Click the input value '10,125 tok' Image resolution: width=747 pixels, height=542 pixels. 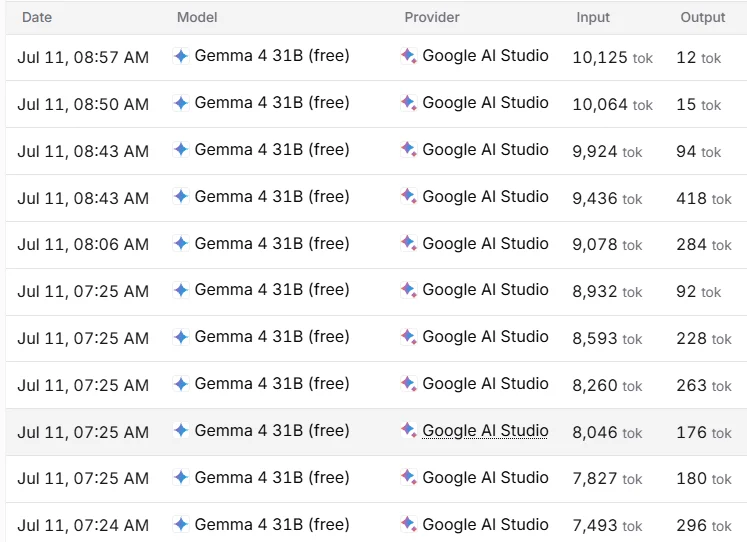click(x=612, y=58)
